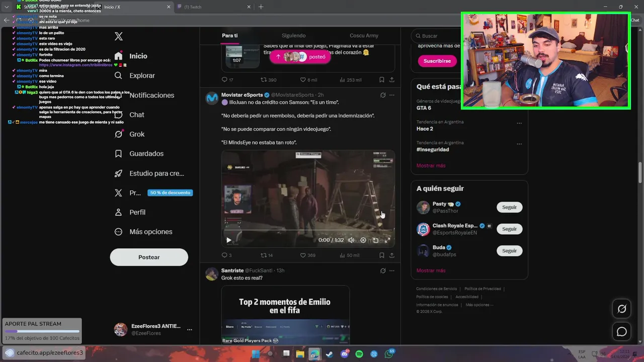Viewport: 644px width, 362px height.
Task: Click the new posts 'posteó' pill
Action: (x=300, y=57)
